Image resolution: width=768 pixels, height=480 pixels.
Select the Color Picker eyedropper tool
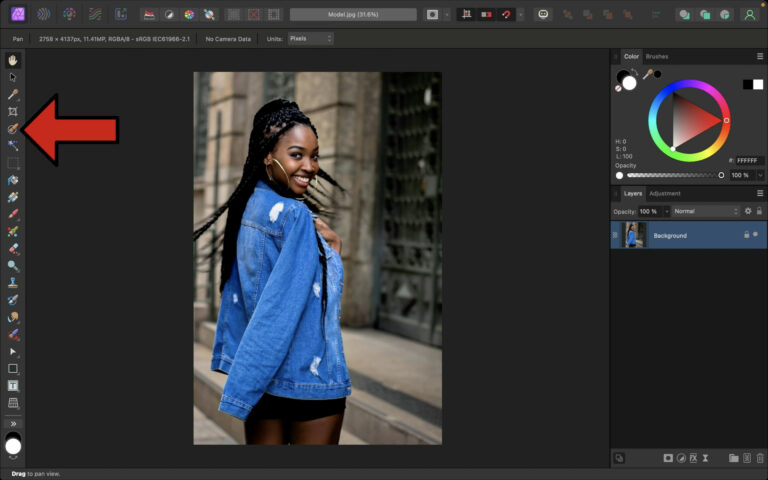pos(13,94)
